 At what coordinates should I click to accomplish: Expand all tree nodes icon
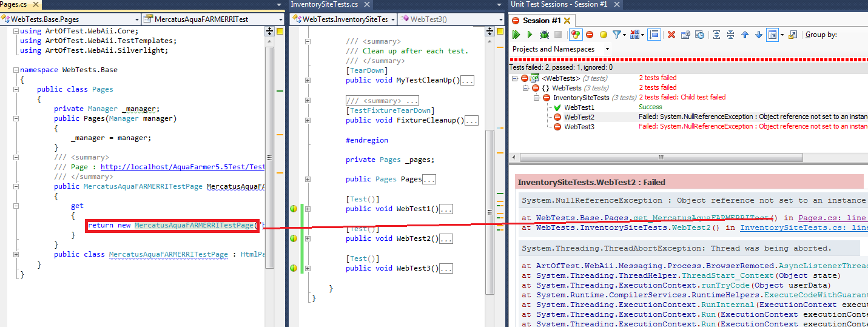pos(716,35)
